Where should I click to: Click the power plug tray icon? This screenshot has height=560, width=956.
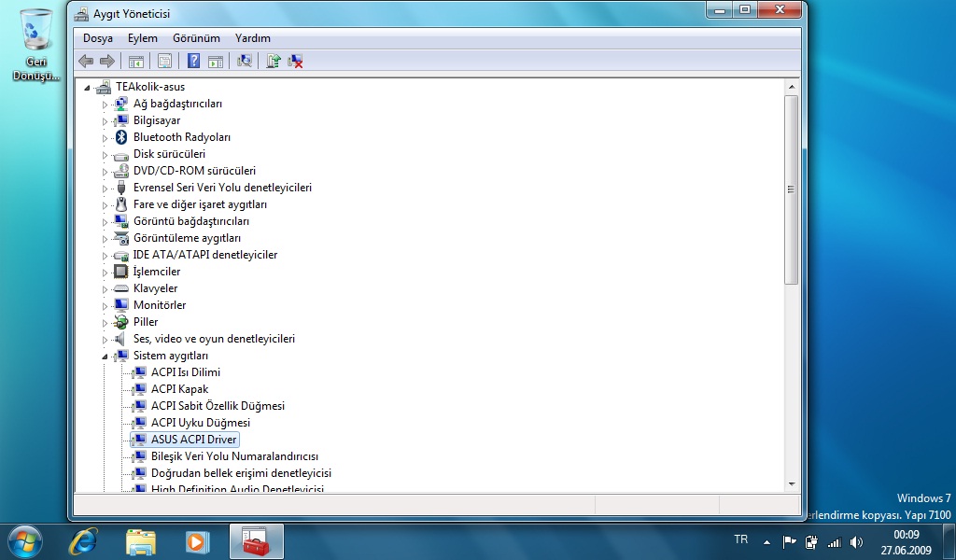point(811,541)
